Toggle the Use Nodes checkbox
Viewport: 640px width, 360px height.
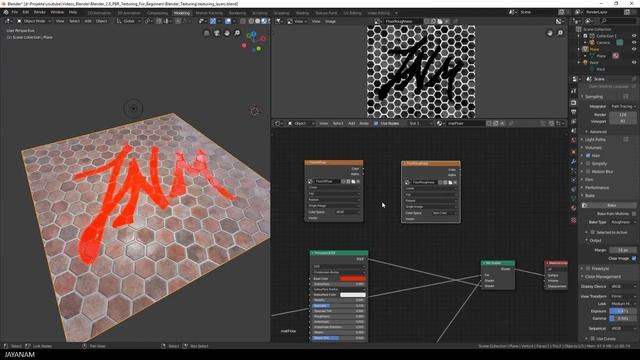tap(376, 123)
